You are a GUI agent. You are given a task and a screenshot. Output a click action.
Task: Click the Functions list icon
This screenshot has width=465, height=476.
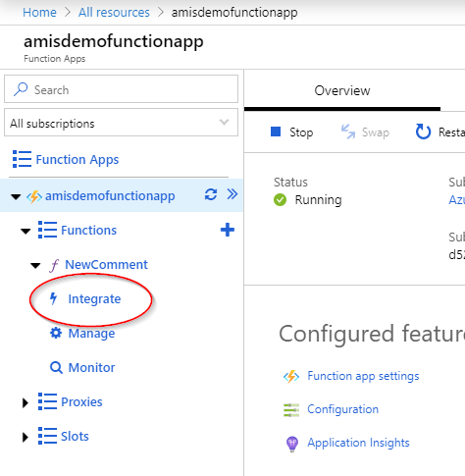tap(47, 230)
